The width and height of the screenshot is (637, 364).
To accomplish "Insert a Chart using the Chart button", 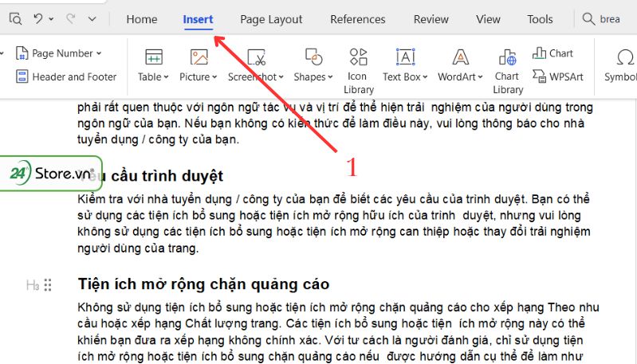I will [x=552, y=53].
